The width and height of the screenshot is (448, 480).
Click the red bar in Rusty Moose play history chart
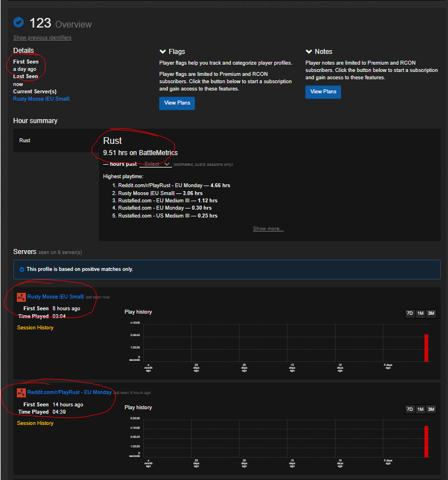pyautogui.click(x=426, y=348)
